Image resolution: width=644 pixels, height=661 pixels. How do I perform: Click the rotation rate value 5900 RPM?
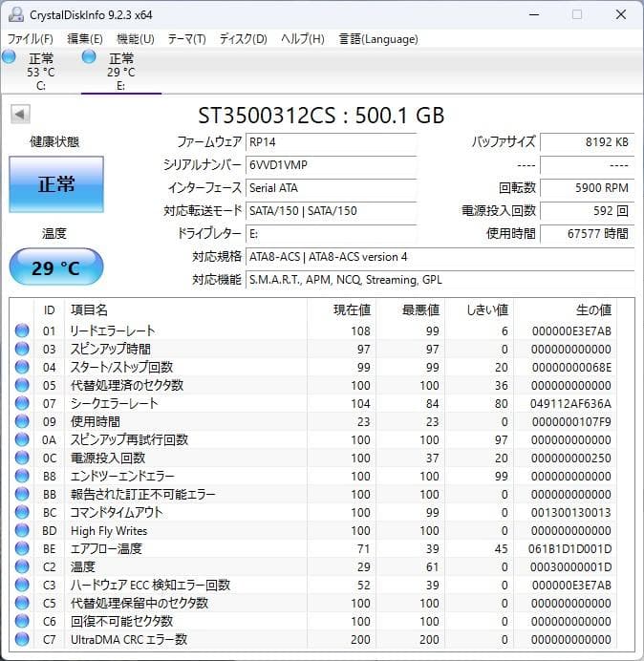587,187
